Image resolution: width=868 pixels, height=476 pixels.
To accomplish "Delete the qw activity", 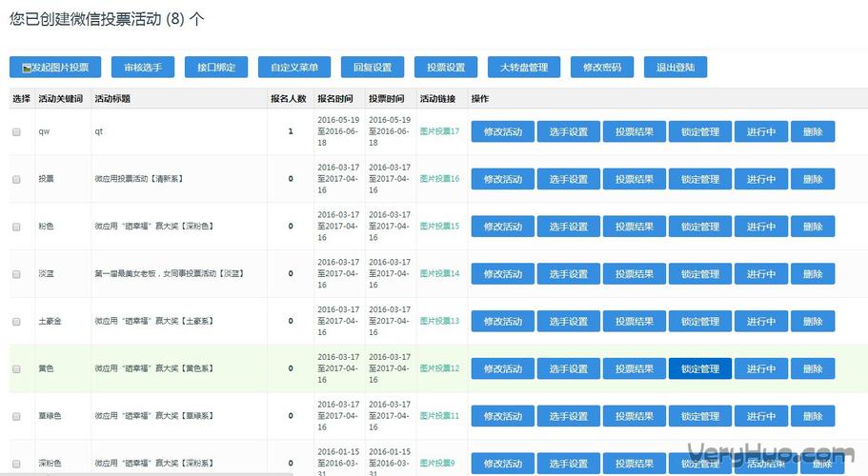I will tap(813, 131).
